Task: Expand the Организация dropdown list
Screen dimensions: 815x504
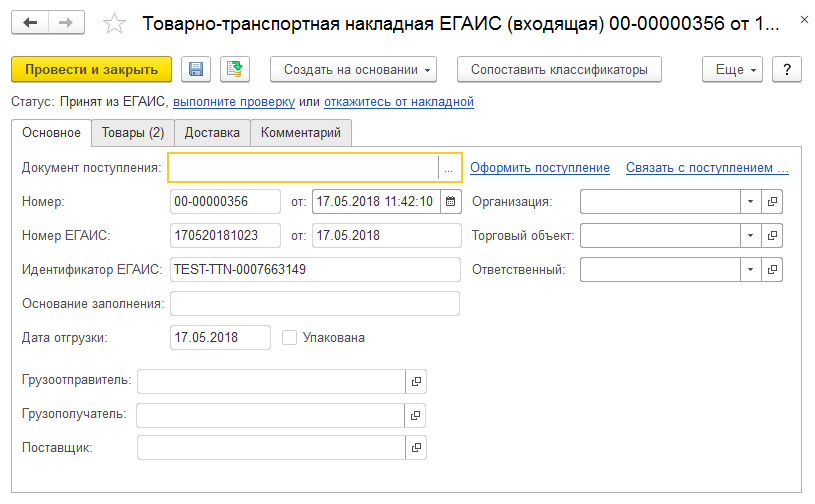Action: pos(751,201)
